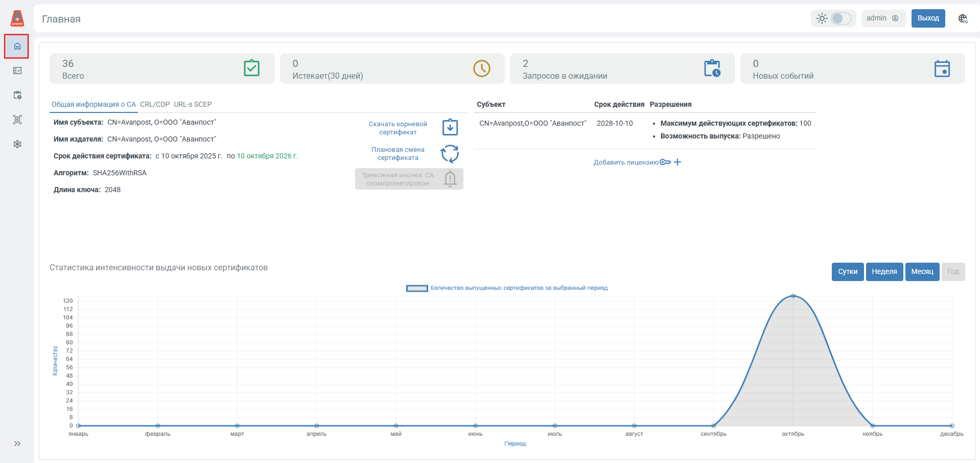This screenshot has width=980, height=463.
Task: Open the templates sidebar icon
Action: (x=17, y=120)
